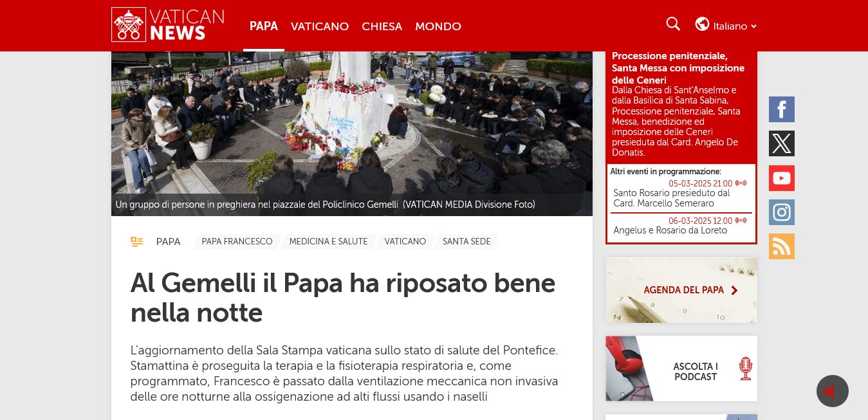Select the VATICANO menu item
This screenshot has width=868, height=420.
[x=319, y=26]
